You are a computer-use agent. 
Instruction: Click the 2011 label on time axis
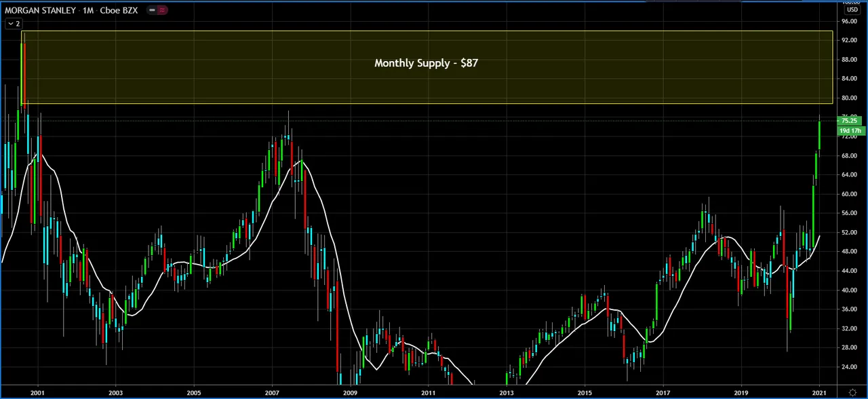(x=428, y=392)
